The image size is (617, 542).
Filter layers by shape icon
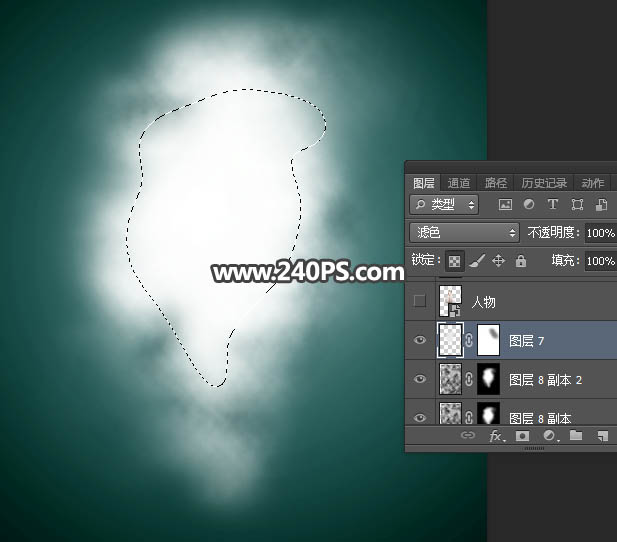tap(577, 205)
